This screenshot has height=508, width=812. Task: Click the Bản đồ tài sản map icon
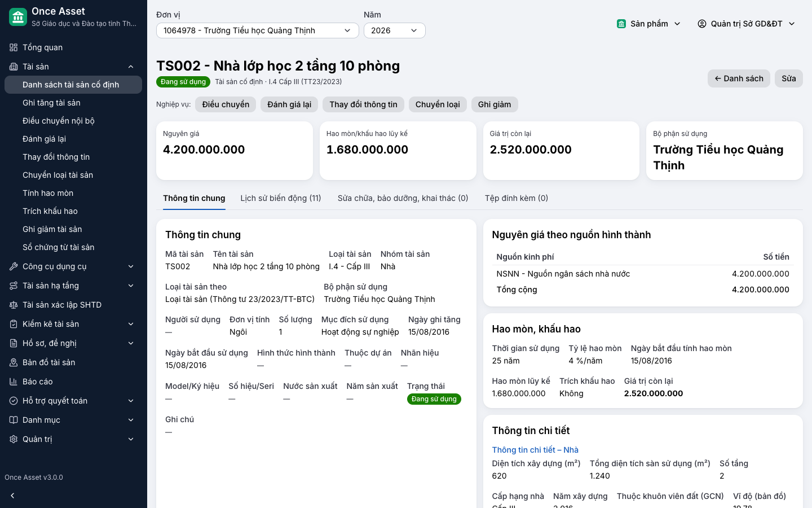[x=14, y=362]
